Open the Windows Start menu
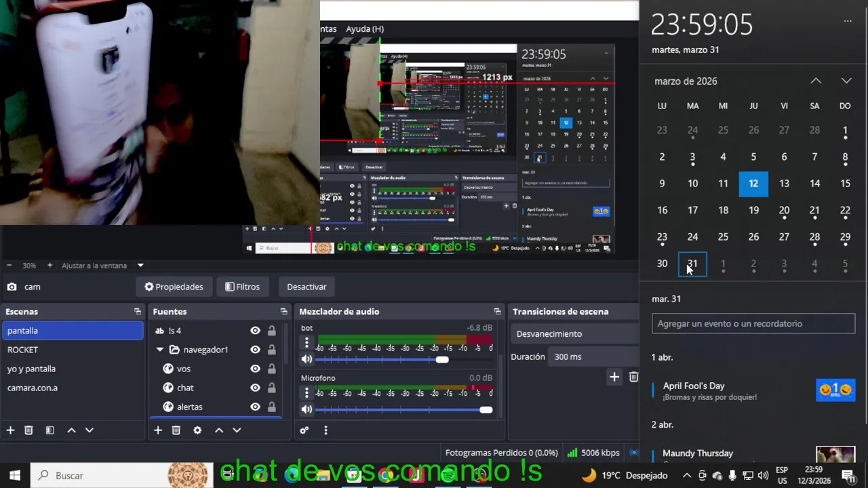 (x=14, y=475)
